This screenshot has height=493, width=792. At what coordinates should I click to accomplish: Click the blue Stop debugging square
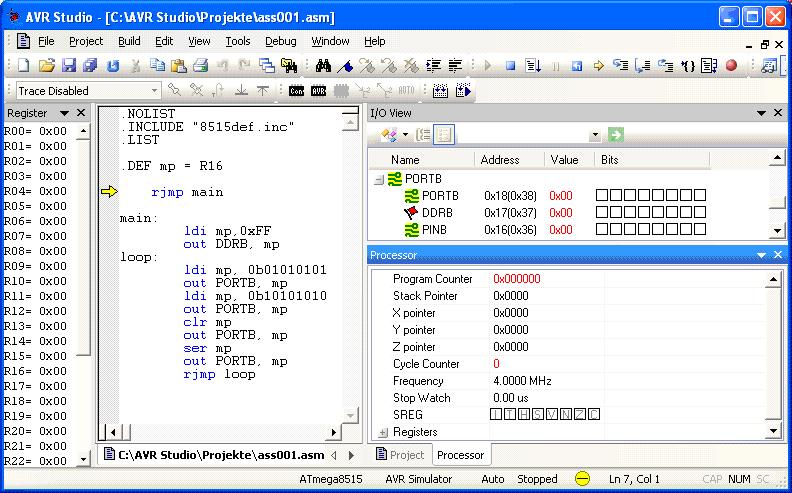click(x=511, y=66)
